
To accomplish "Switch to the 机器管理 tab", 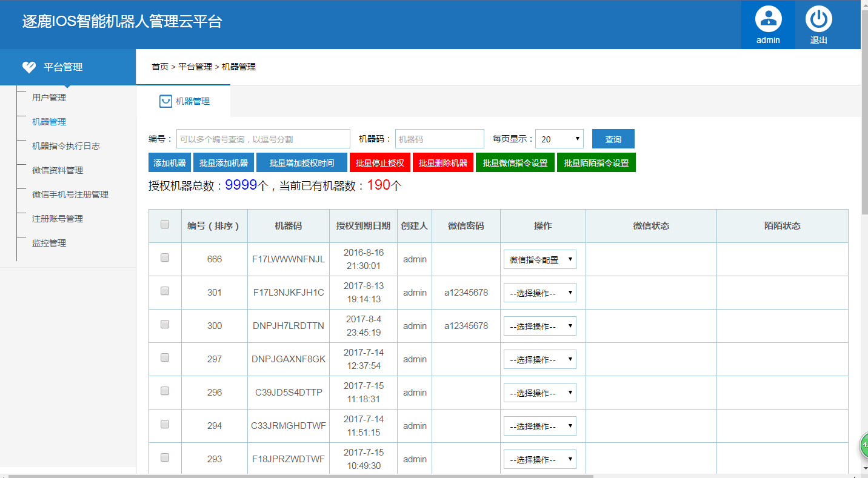I will [x=184, y=101].
